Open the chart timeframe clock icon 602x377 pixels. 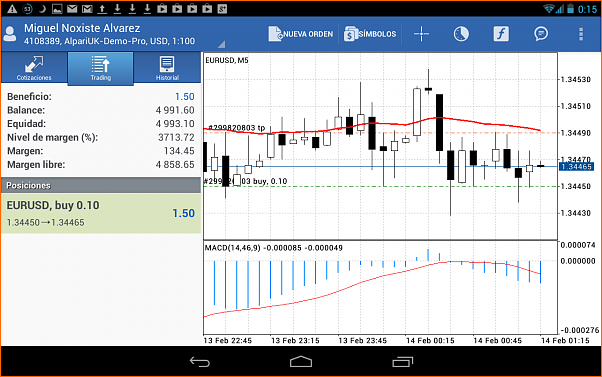(461, 34)
